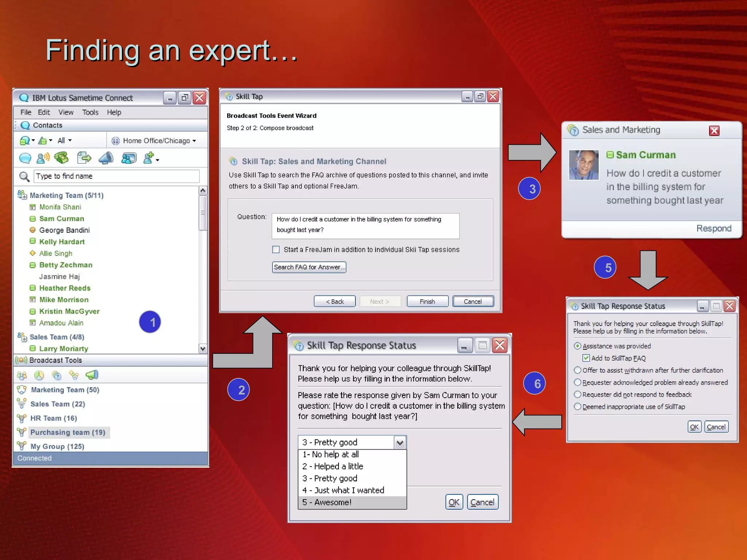Launch Skill Tap question-mark icon in Broadcast Tools

pos(57,375)
